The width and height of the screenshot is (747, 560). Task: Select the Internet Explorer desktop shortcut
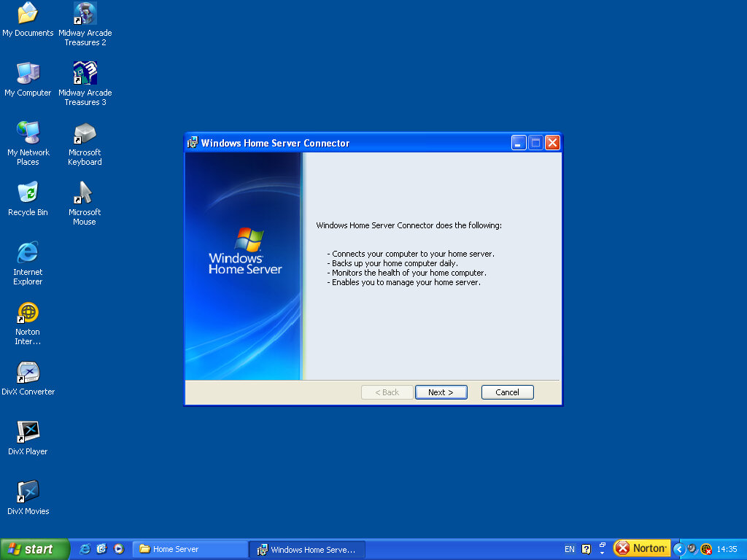pyautogui.click(x=28, y=253)
